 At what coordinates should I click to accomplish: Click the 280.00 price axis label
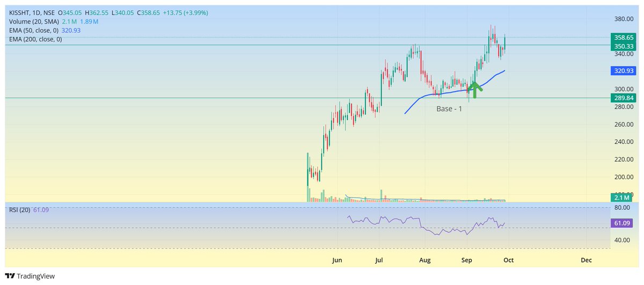(x=625, y=107)
